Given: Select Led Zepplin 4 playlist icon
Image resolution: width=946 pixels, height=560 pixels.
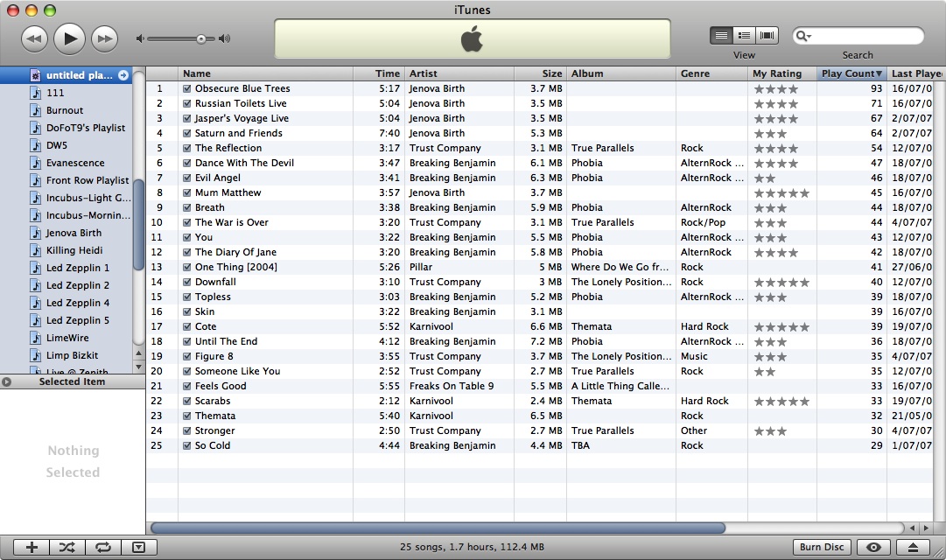Looking at the screenshot, I should pos(36,303).
